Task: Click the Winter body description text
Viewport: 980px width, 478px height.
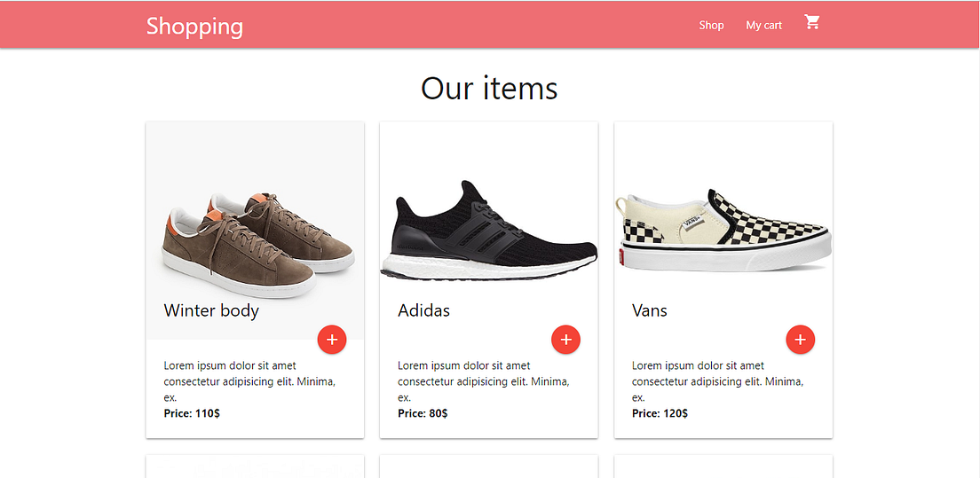Action: pos(249,381)
